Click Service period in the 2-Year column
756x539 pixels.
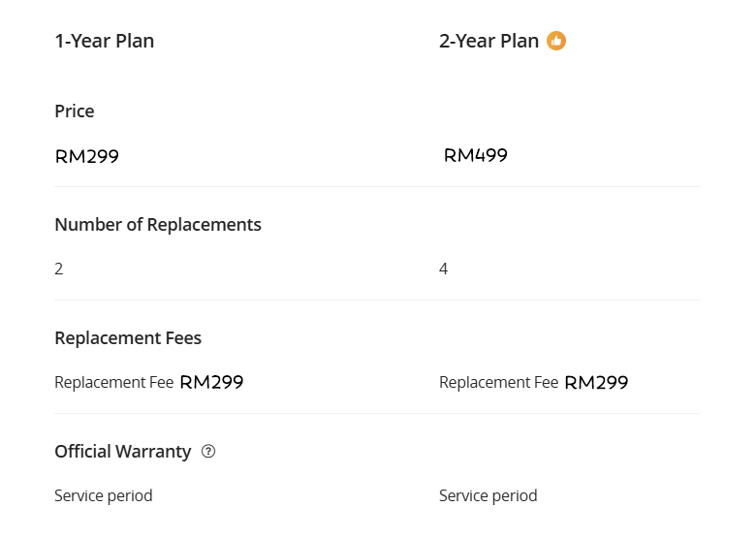pos(488,496)
